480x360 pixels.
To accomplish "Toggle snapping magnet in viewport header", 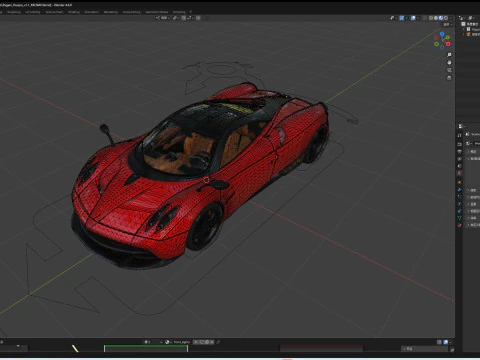I will (x=184, y=18).
